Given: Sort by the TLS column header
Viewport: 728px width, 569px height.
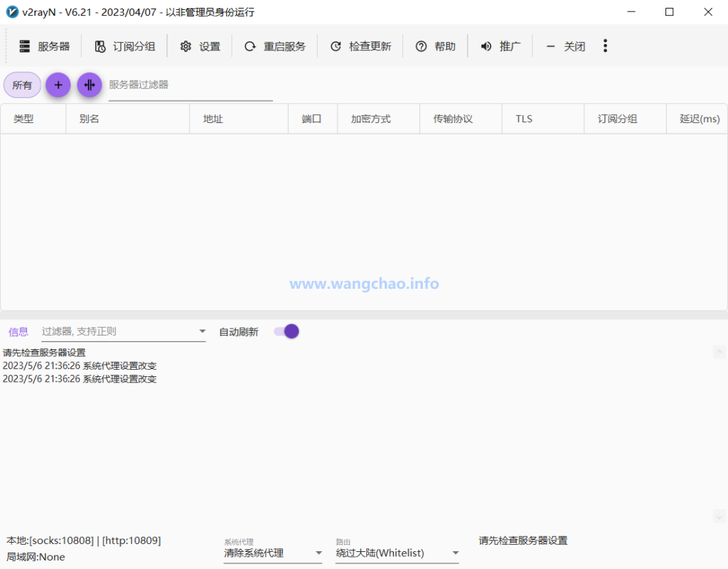Looking at the screenshot, I should click(x=542, y=119).
